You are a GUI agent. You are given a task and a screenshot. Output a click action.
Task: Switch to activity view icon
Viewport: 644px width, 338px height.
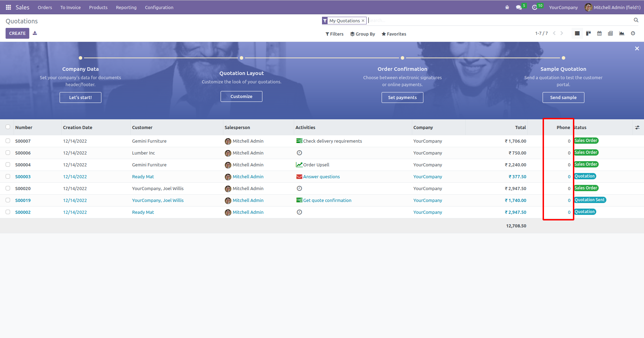point(633,33)
